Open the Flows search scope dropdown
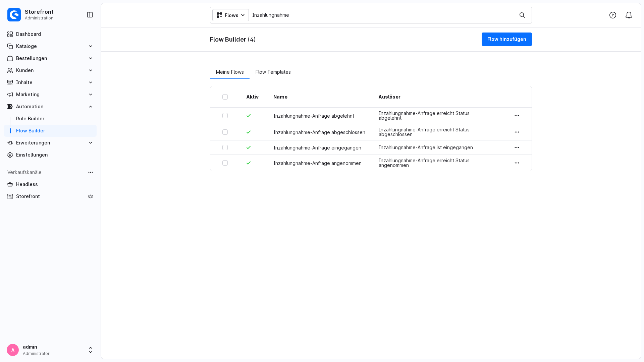 pos(230,15)
